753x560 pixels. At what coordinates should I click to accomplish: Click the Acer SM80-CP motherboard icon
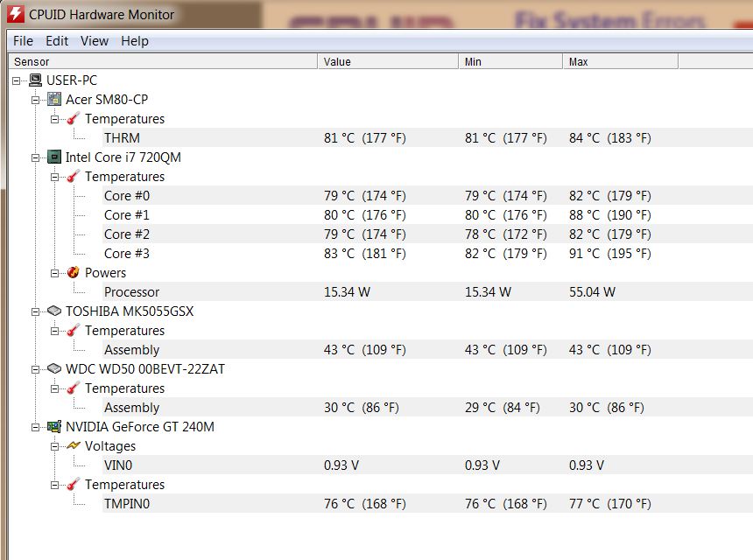click(x=54, y=100)
